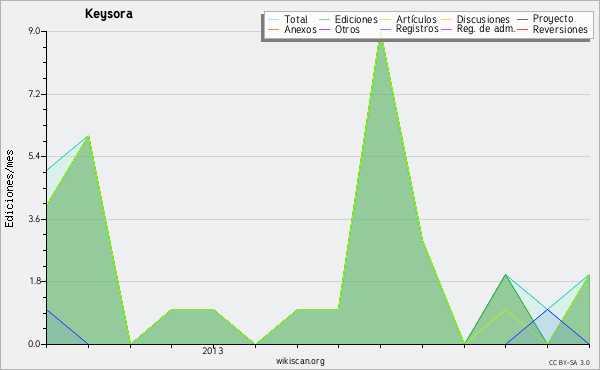Select the Total legend entry
The width and height of the screenshot is (600, 370).
pyautogui.click(x=288, y=19)
